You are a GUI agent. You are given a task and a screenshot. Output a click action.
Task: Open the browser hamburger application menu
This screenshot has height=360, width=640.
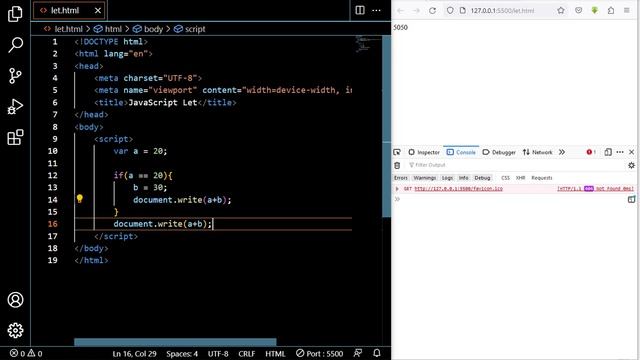pos(627,11)
